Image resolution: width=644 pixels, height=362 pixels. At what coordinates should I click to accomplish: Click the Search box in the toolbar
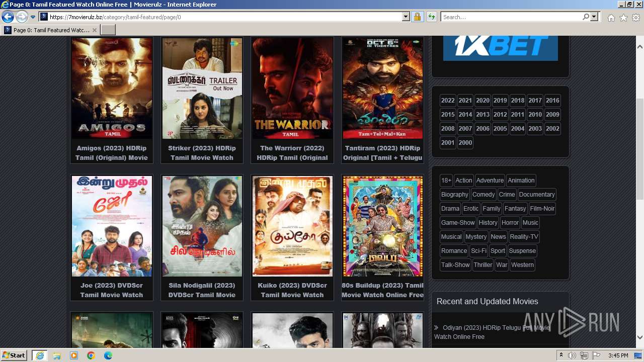pos(511,17)
